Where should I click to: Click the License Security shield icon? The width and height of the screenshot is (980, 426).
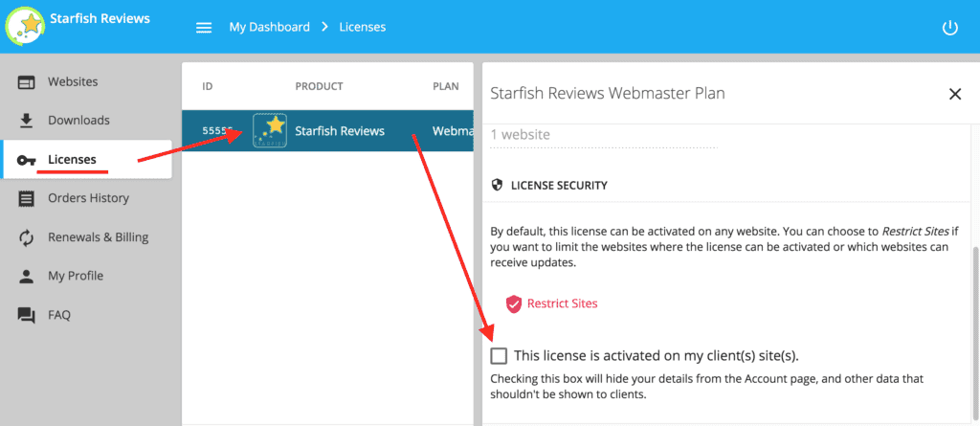(498, 185)
